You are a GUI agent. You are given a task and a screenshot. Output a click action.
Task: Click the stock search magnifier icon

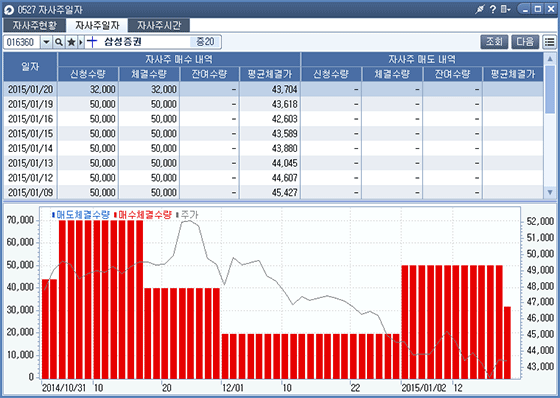click(59, 42)
